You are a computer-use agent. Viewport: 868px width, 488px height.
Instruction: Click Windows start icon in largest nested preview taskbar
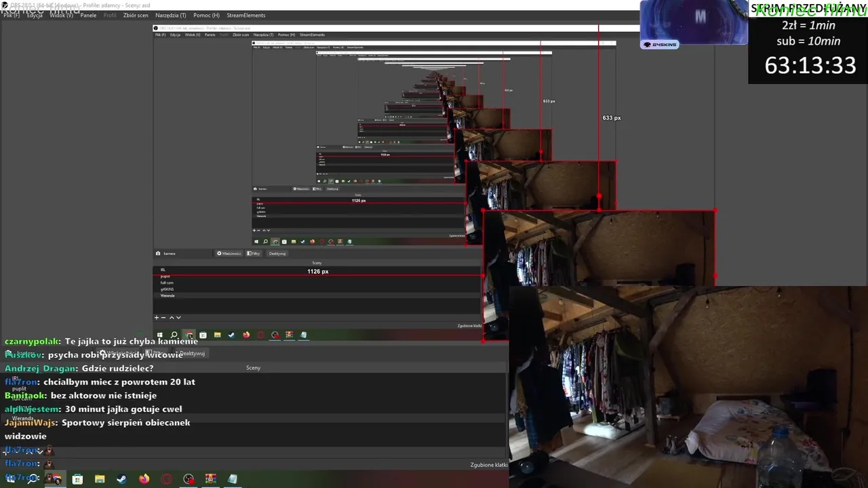[160, 335]
